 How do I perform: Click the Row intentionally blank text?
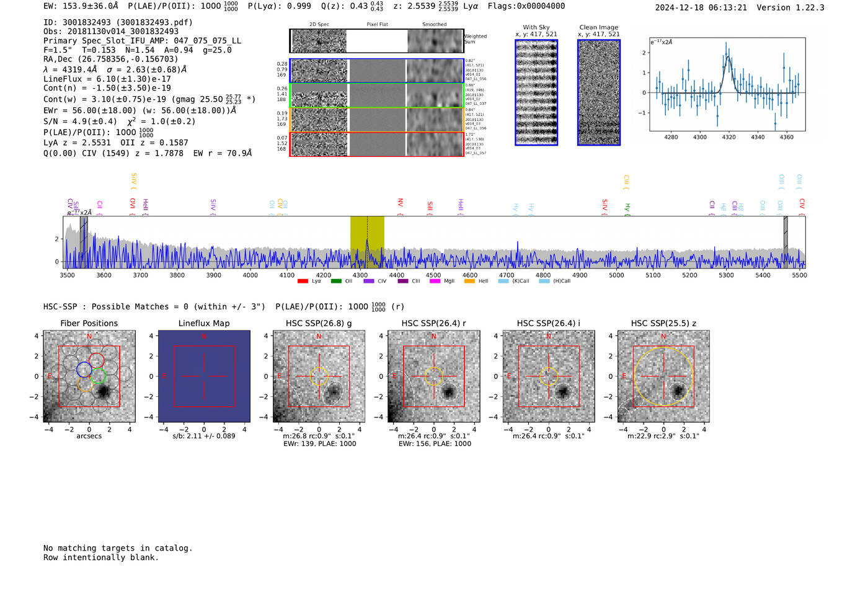(101, 558)
